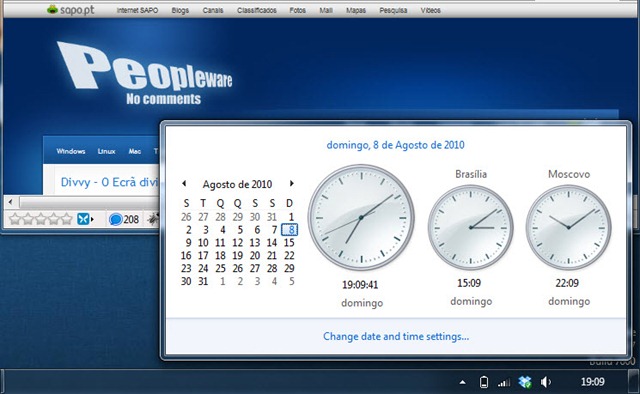Open the Windows tab on Peopleware
This screenshot has width=640, height=394.
[71, 151]
